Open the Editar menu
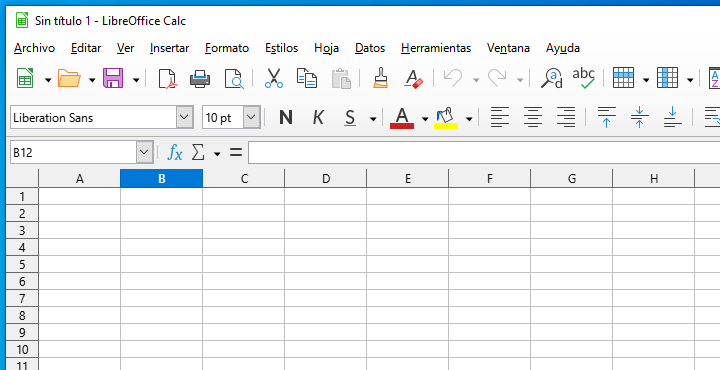Screen dimensions: 720x370 (x=86, y=48)
